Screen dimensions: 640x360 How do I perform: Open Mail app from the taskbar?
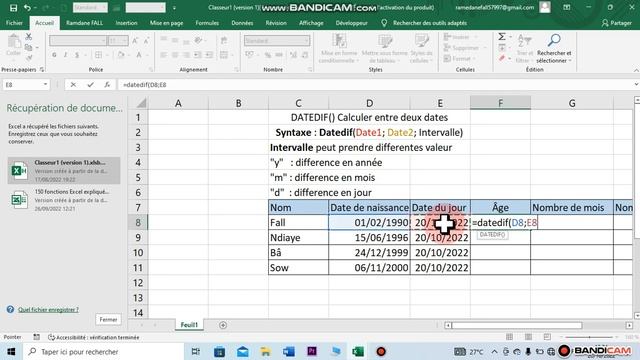[x=242, y=351]
